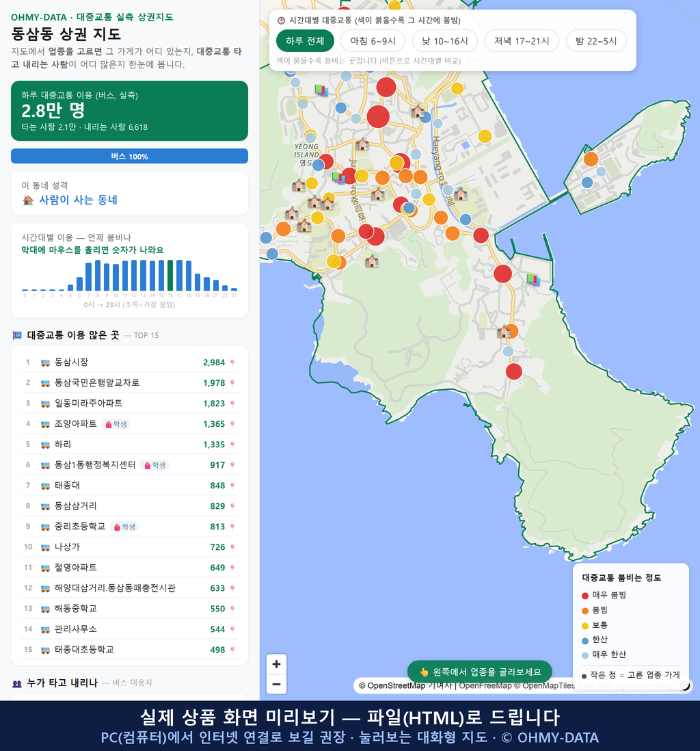Click the 학생 badge in the 조양아파트 row
The height and width of the screenshot is (751, 700).
(116, 424)
